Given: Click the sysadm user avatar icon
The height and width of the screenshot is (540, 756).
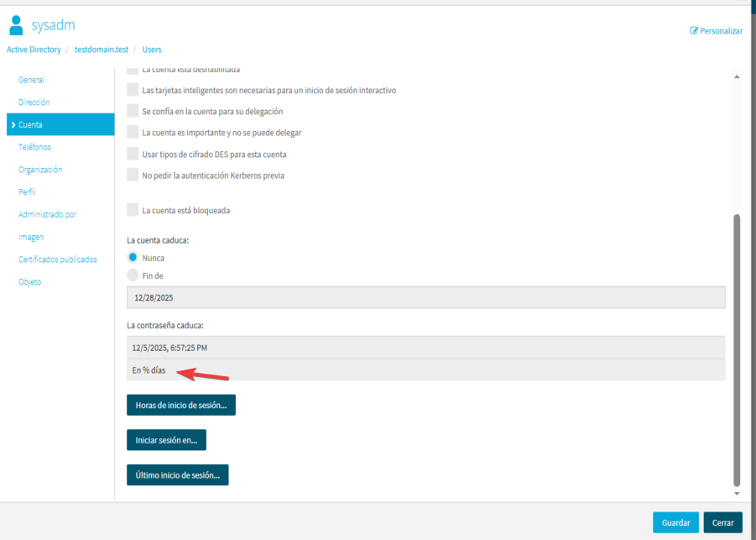Looking at the screenshot, I should pyautogui.click(x=14, y=24).
